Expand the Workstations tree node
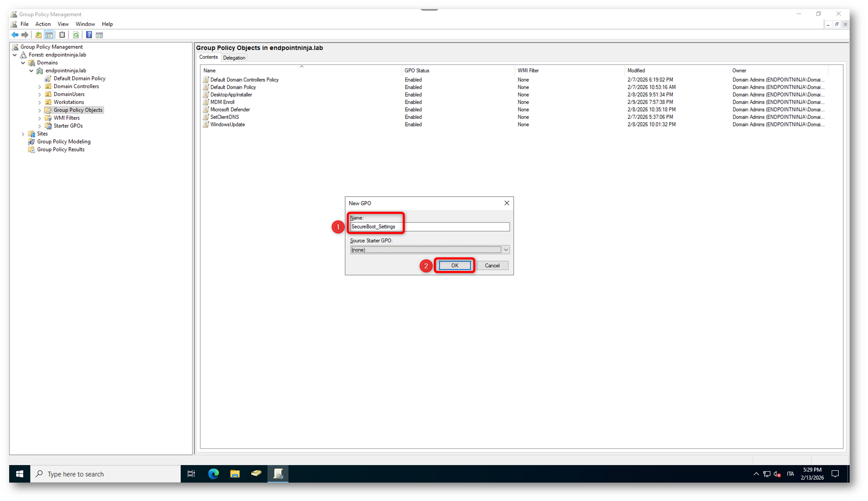868x501 pixels. click(40, 102)
